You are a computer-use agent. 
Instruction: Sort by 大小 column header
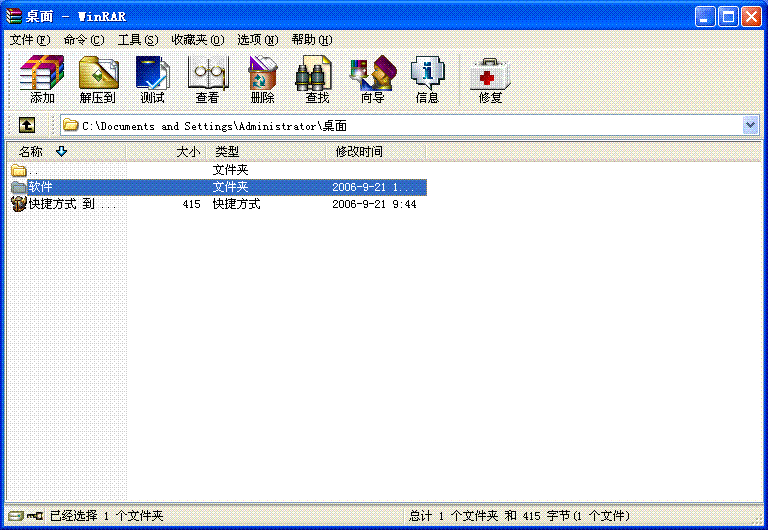coord(167,152)
